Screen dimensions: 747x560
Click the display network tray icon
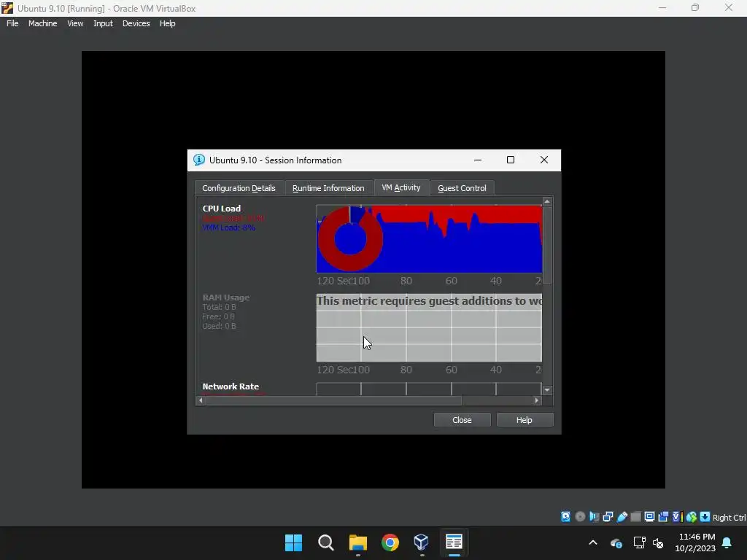coord(639,542)
